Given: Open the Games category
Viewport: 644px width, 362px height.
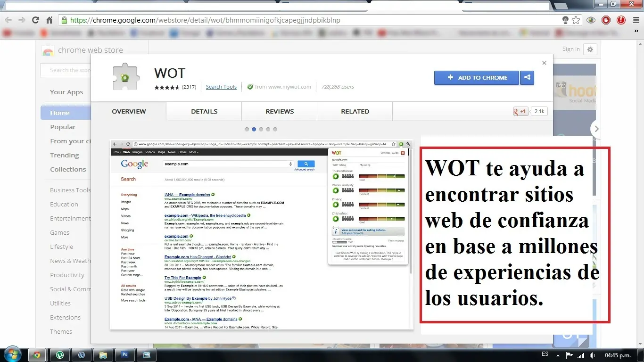Looking at the screenshot, I should point(60,232).
